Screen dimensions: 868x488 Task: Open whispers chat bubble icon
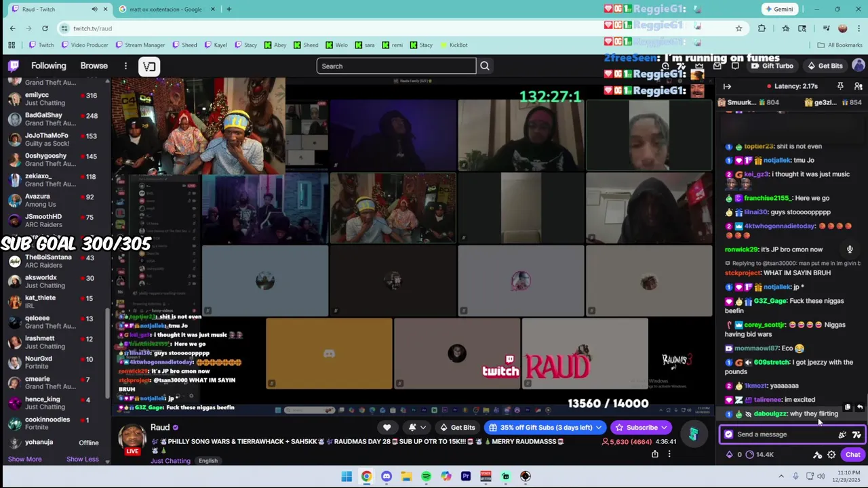(x=735, y=66)
